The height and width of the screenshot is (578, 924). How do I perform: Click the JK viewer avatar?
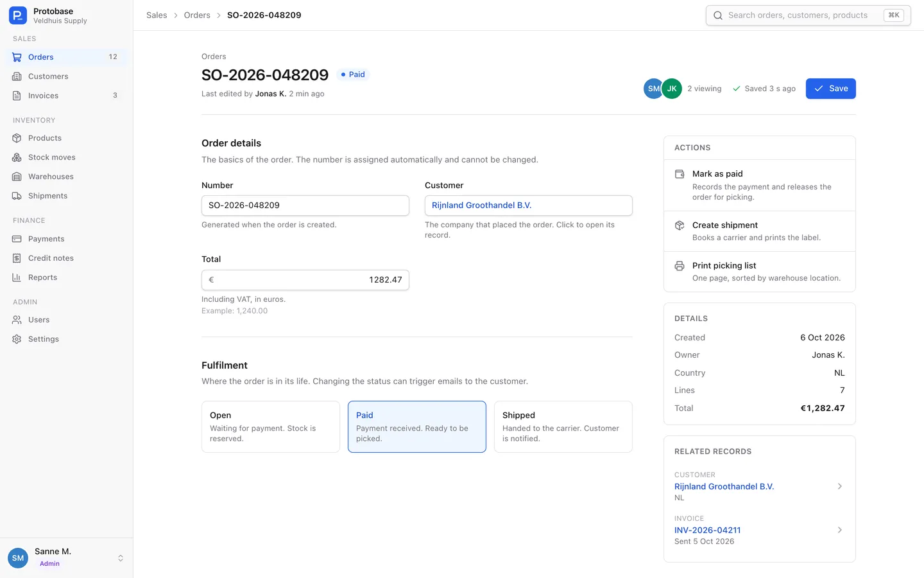[x=672, y=89]
